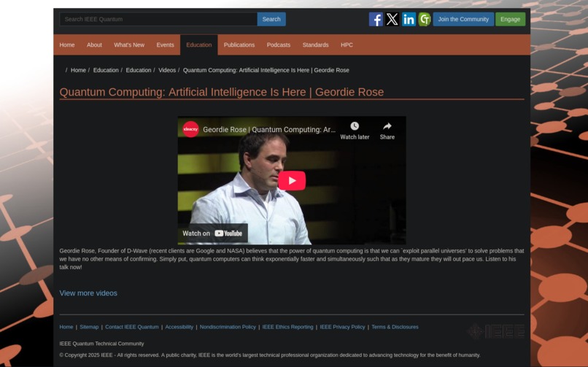Open the ideacity channel avatar icon

[191, 129]
